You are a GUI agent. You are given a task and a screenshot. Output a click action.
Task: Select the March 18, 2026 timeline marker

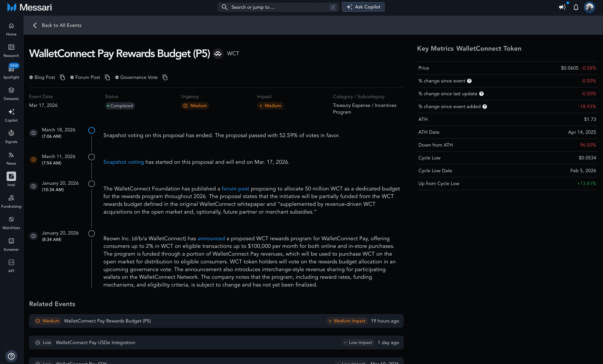92,130
